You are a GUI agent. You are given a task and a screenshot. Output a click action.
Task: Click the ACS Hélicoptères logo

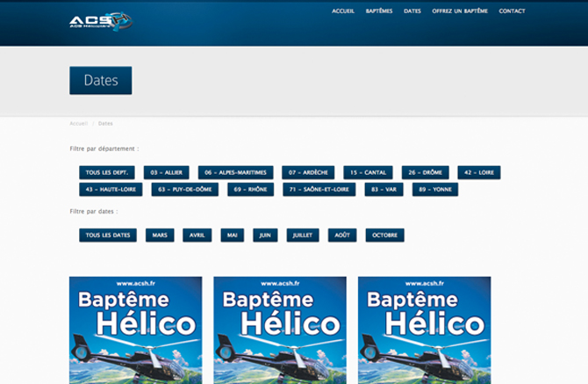tap(100, 20)
